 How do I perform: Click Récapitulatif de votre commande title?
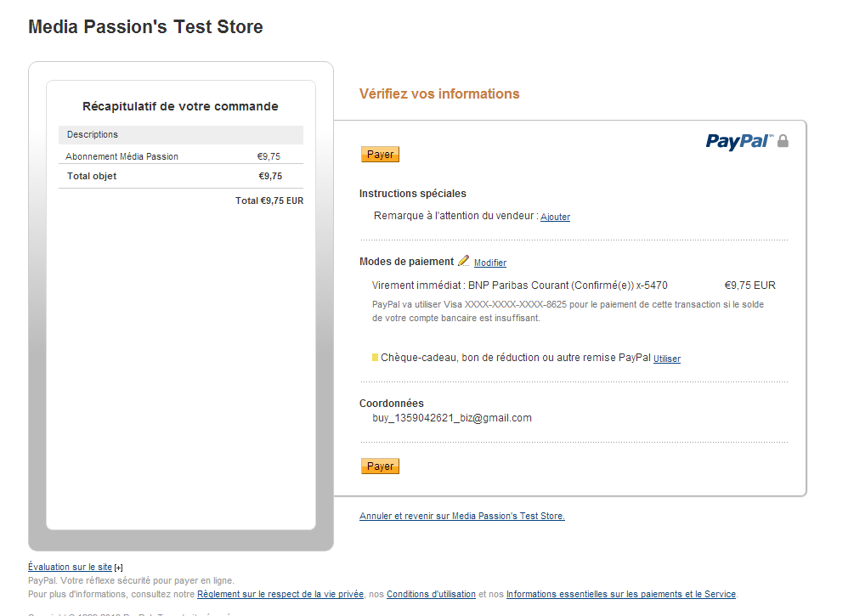pos(180,106)
